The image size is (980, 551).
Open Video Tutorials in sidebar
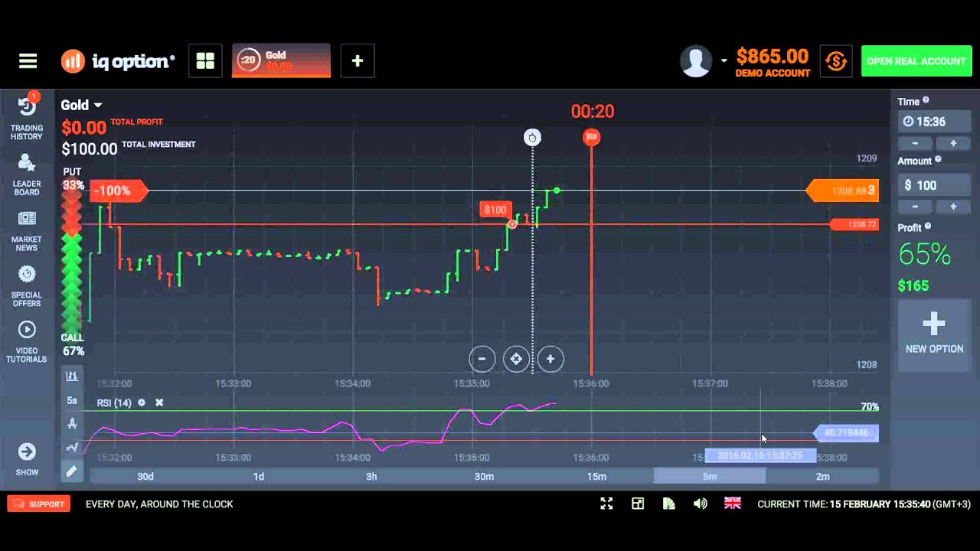click(x=26, y=342)
